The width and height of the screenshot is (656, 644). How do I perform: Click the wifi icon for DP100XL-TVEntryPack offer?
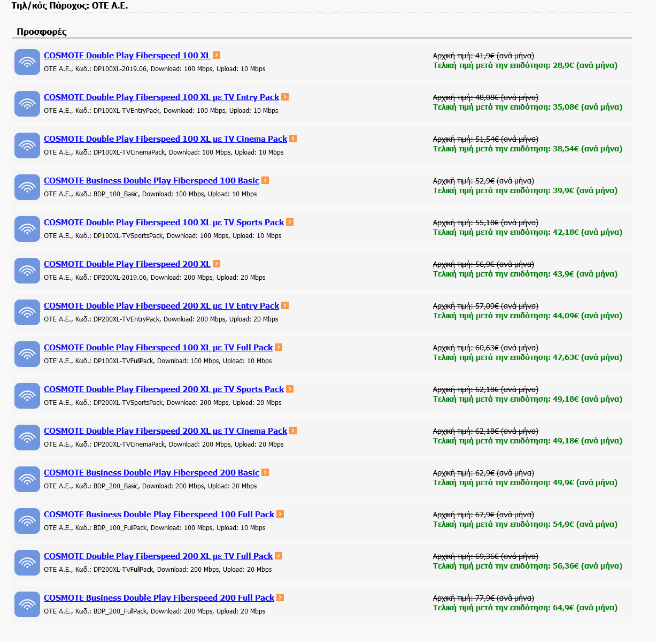click(27, 104)
